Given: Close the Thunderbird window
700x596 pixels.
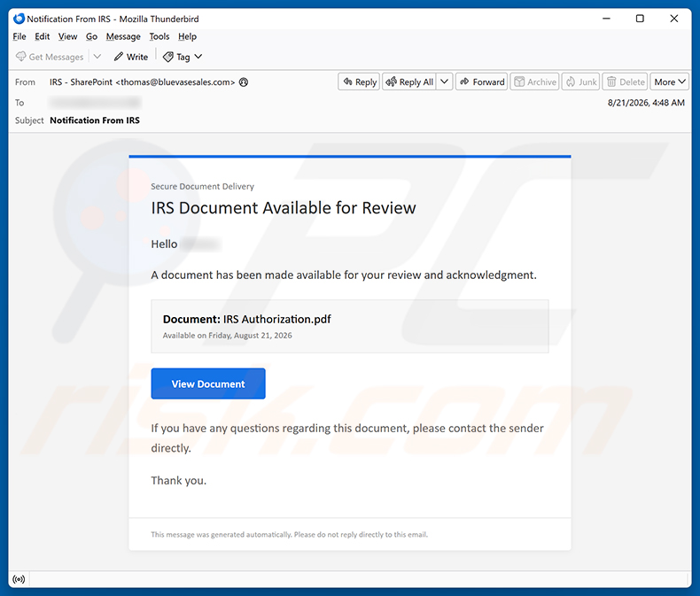Looking at the screenshot, I should pos(674,19).
